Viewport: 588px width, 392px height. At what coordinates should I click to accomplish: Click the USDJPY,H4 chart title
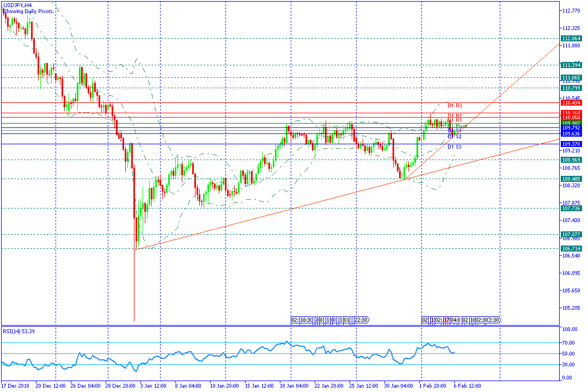(x=17, y=5)
